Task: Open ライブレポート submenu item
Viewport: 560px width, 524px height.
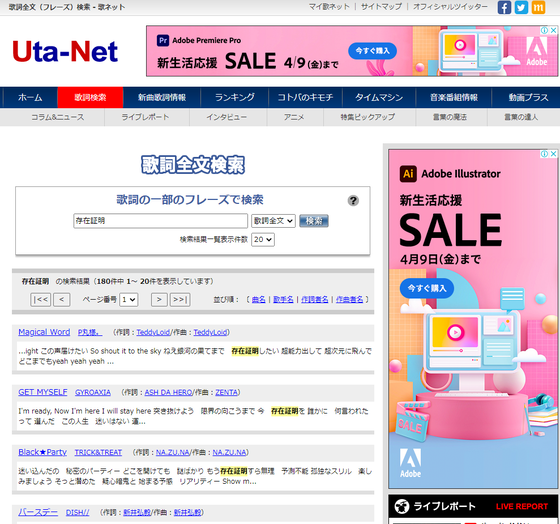Action: (145, 117)
